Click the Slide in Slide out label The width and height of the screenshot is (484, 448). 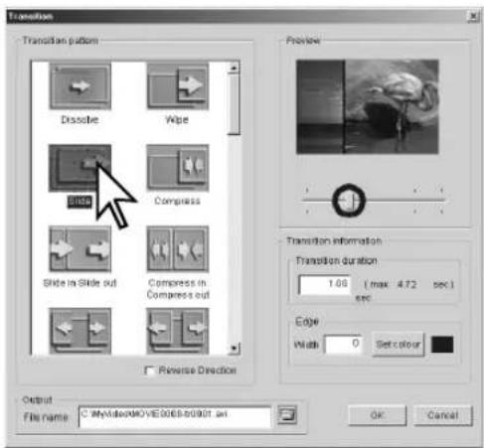pos(80,283)
